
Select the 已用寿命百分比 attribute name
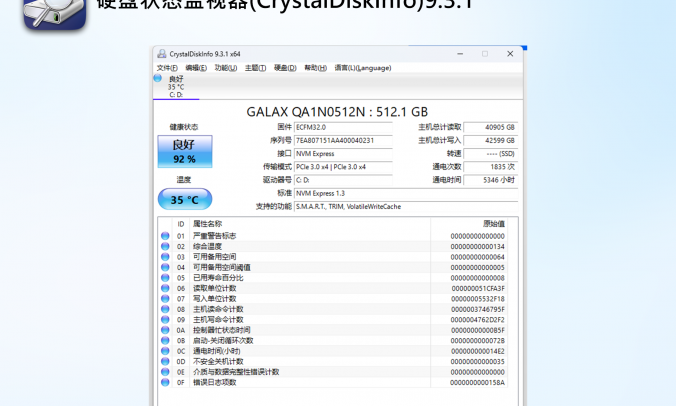coord(218,278)
